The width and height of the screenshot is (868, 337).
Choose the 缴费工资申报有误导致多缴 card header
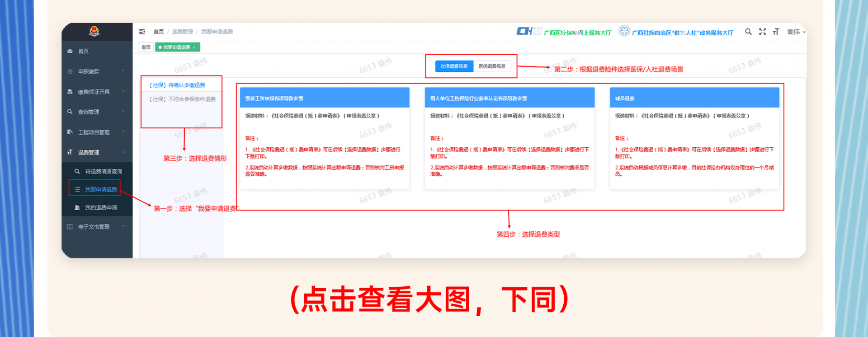pos(325,98)
